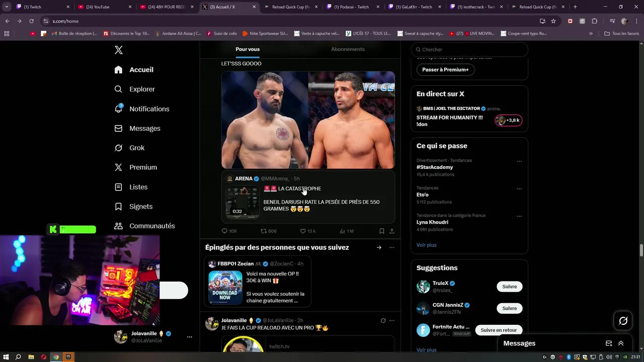Open Nike Sportswear bookmark

265,33
